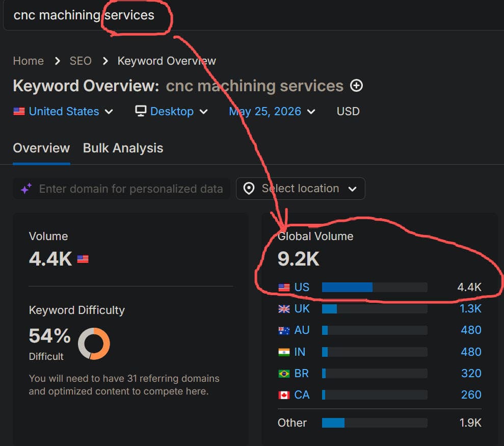The image size is (504, 446).
Task: Click the location pin icon
Action: 249,189
